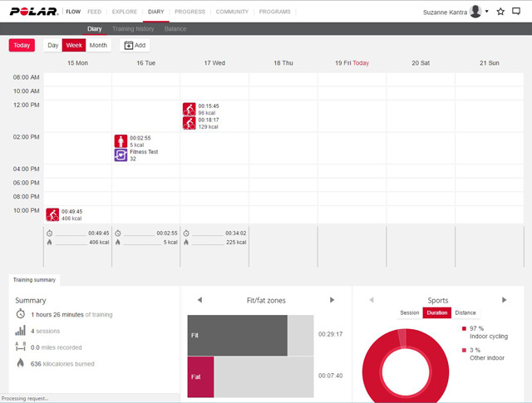Click the 16 Tue column header
The width and height of the screenshot is (532, 403).
[x=146, y=63]
